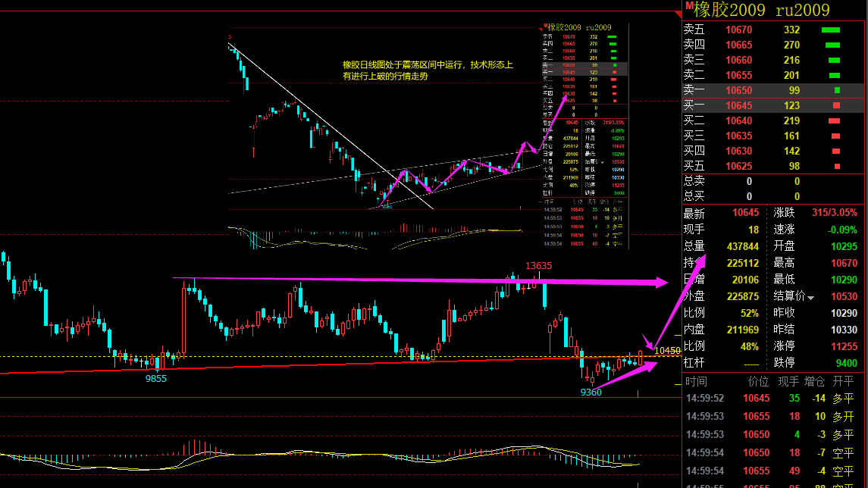Click the 总卖 total sell row
Viewport: 868px width, 488px height.
773,181
